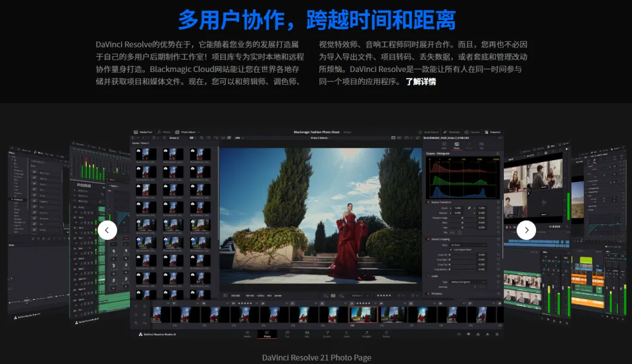
Task: Click the heart favorites filter icon
Action: (209, 138)
